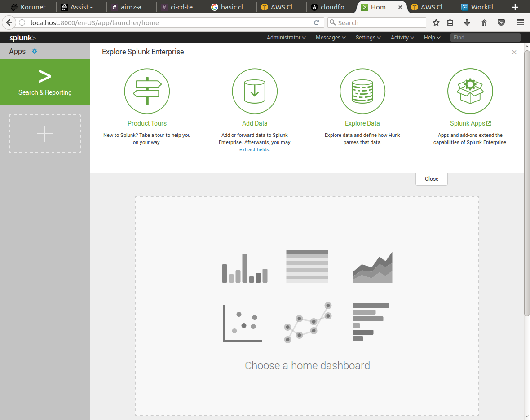The image size is (530, 420).
Task: Open a new browser tab
Action: tap(515, 7)
